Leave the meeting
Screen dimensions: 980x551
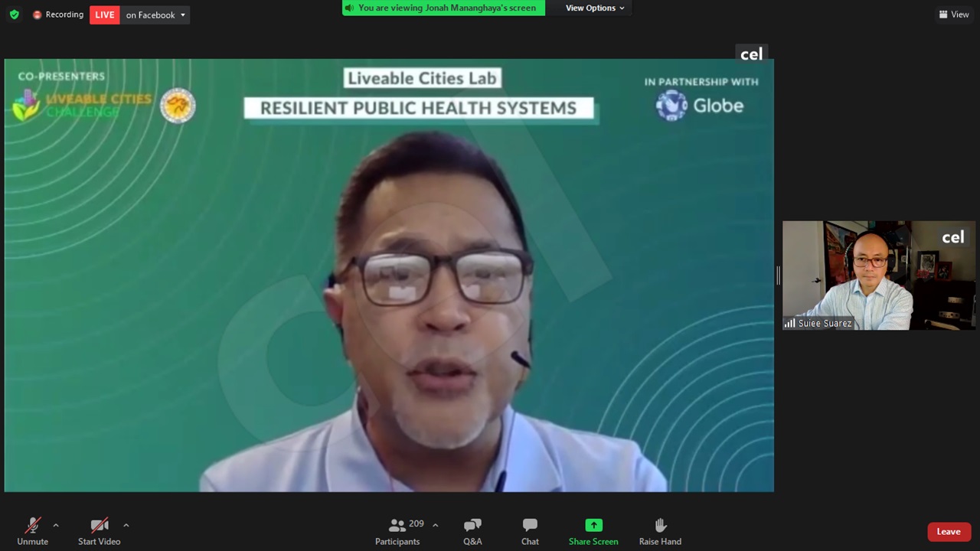tap(949, 532)
